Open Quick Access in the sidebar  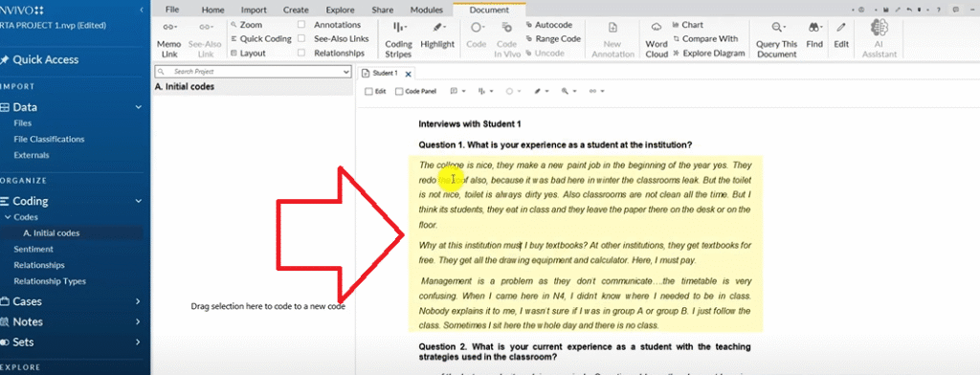tap(40, 60)
